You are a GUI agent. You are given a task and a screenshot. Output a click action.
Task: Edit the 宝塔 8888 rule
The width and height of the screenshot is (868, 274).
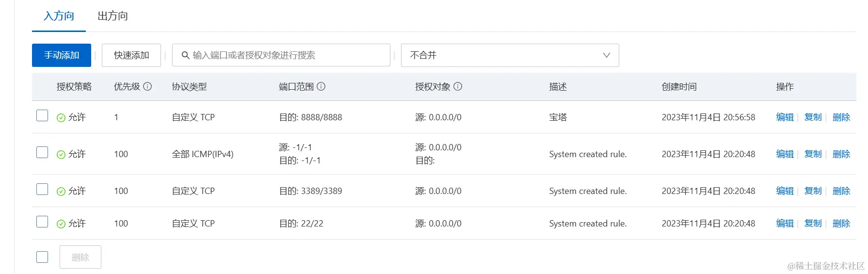pyautogui.click(x=785, y=117)
